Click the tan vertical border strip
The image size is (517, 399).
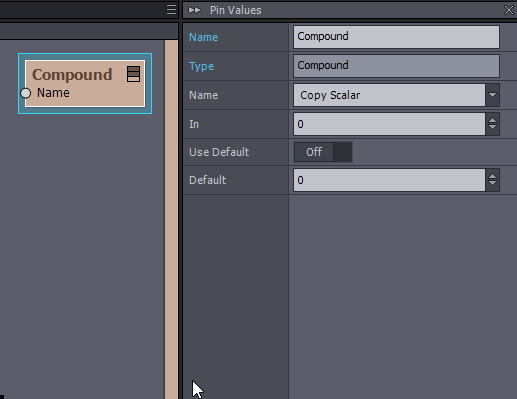tap(171, 219)
